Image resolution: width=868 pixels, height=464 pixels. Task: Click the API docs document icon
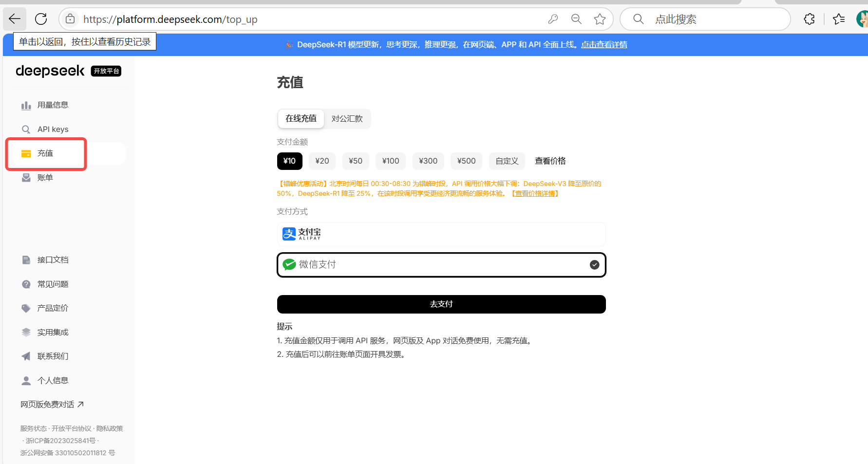coord(26,260)
